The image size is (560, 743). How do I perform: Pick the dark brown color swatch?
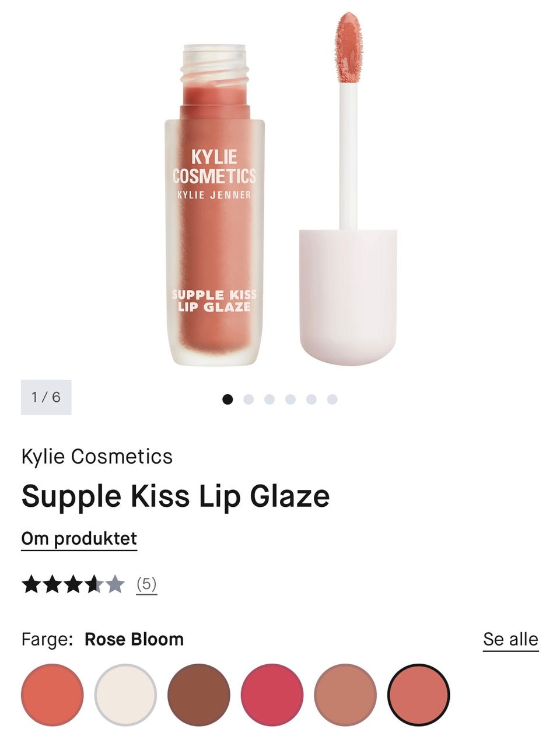pos(199,695)
